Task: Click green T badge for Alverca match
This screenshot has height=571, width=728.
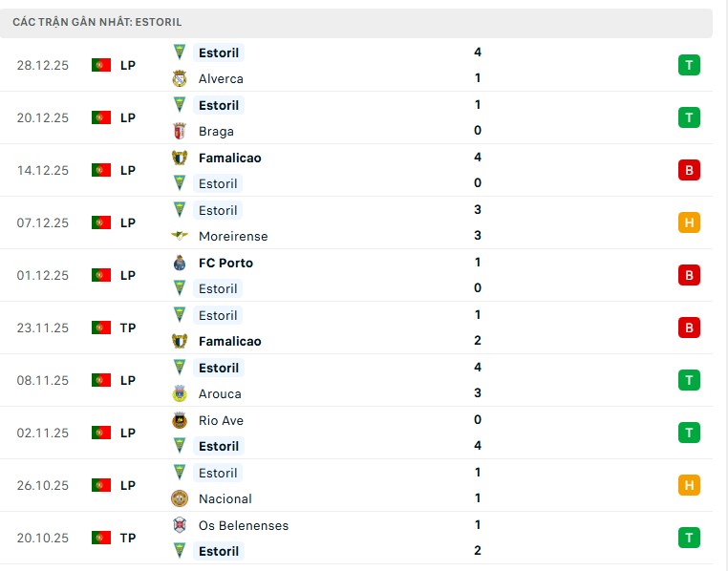Action: tap(689, 65)
